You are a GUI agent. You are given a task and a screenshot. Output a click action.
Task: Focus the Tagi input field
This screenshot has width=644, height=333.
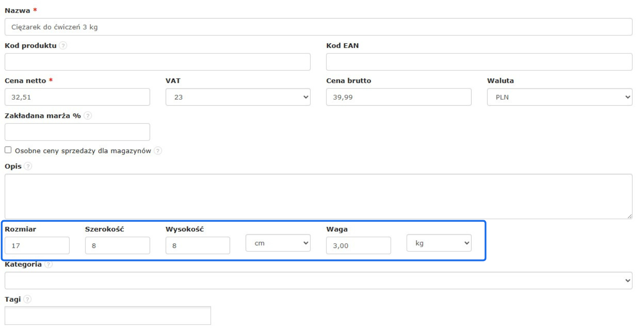[108, 316]
